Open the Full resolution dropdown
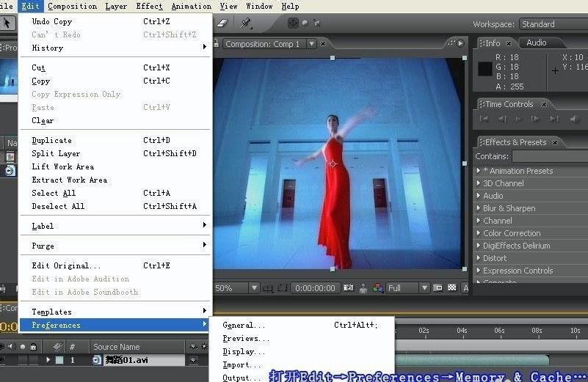The image size is (588, 382). pos(426,288)
